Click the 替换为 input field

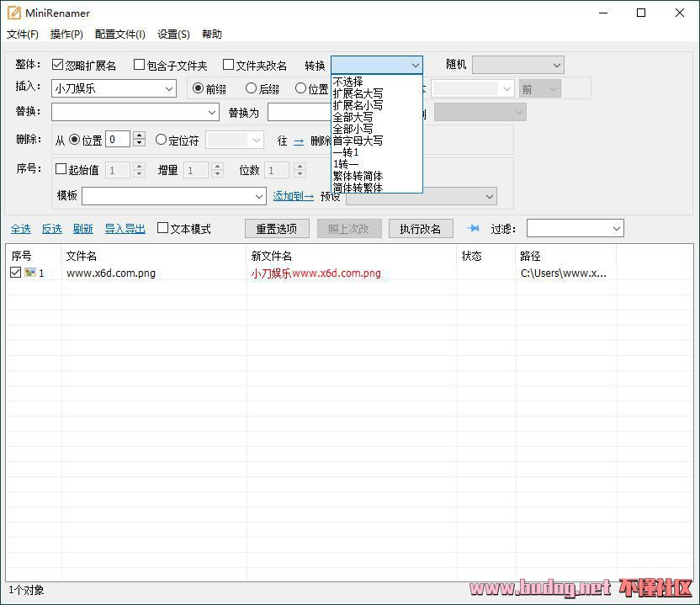coord(300,112)
